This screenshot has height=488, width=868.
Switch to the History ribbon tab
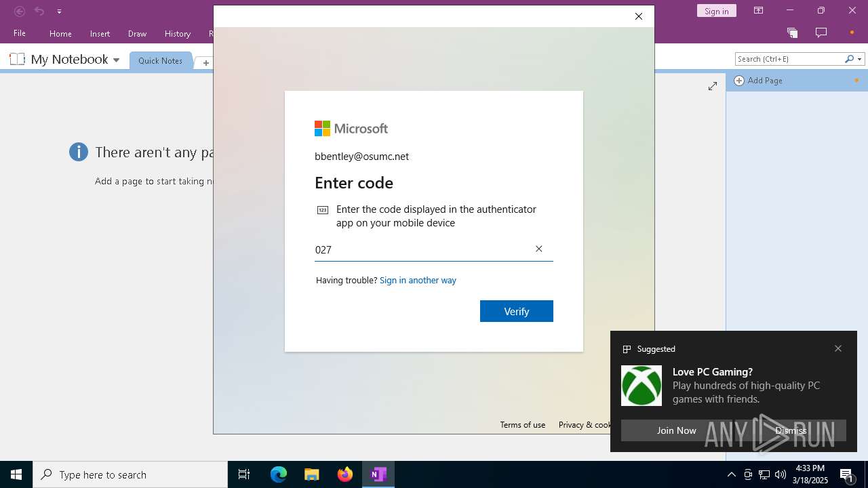coord(178,33)
